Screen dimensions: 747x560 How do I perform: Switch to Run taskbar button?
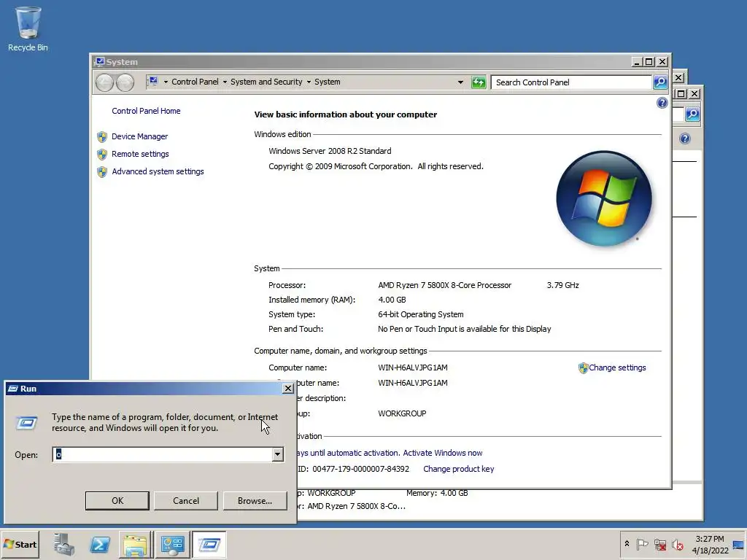[209, 544]
